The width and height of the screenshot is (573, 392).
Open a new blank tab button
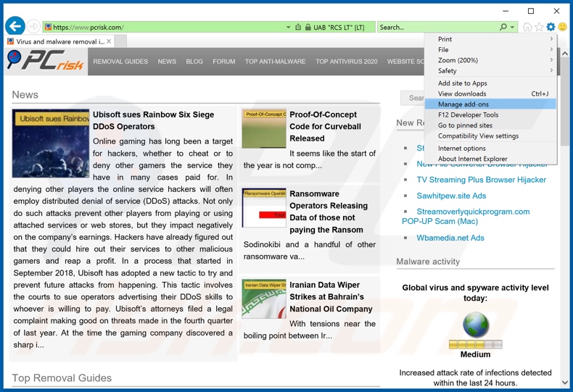(120, 41)
